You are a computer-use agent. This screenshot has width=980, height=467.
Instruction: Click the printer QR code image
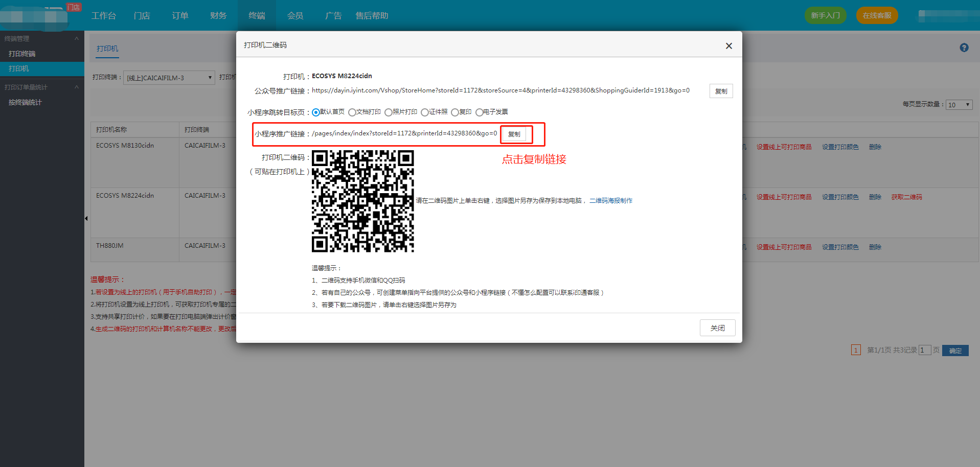(x=362, y=201)
